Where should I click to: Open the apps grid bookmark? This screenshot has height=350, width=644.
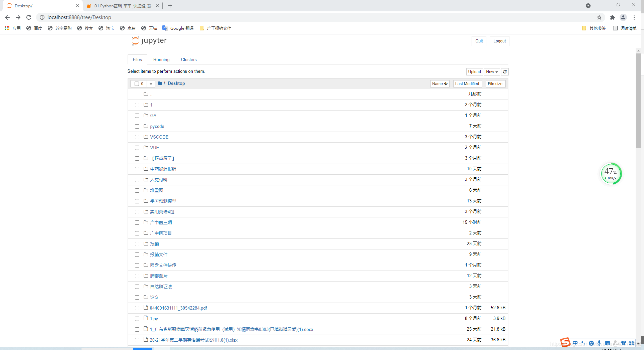click(13, 28)
